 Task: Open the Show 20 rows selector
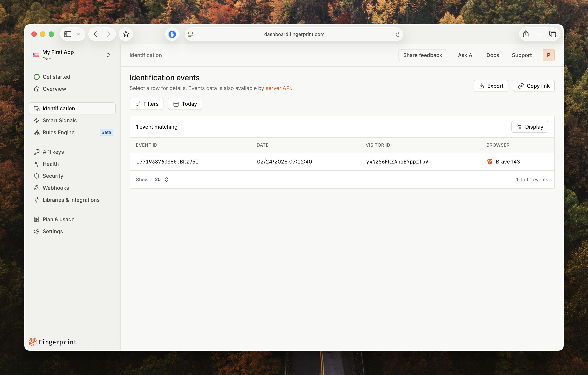(x=161, y=179)
